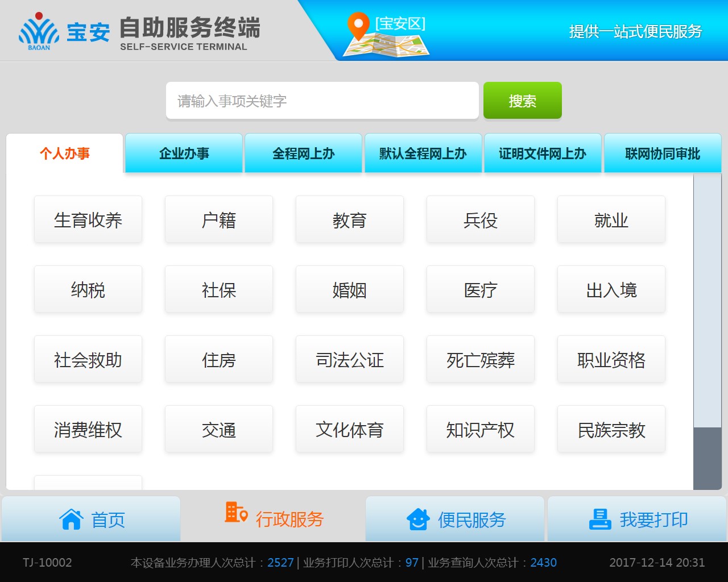Switch to the 企业办事 tab
728x582 pixels.
tap(184, 153)
